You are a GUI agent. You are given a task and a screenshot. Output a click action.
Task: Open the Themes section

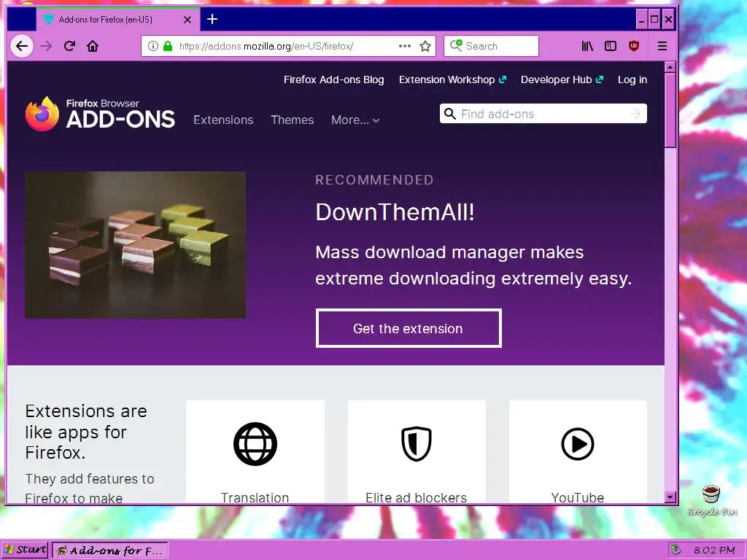[293, 120]
